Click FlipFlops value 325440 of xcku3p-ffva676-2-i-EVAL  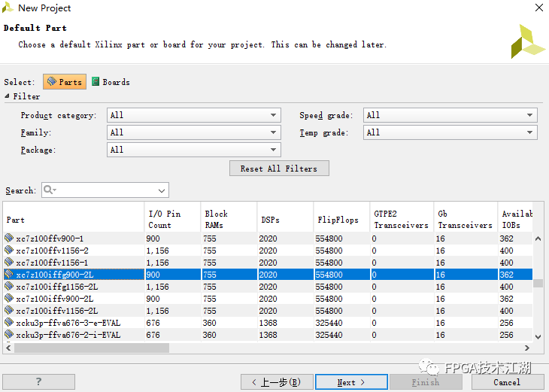click(x=329, y=335)
